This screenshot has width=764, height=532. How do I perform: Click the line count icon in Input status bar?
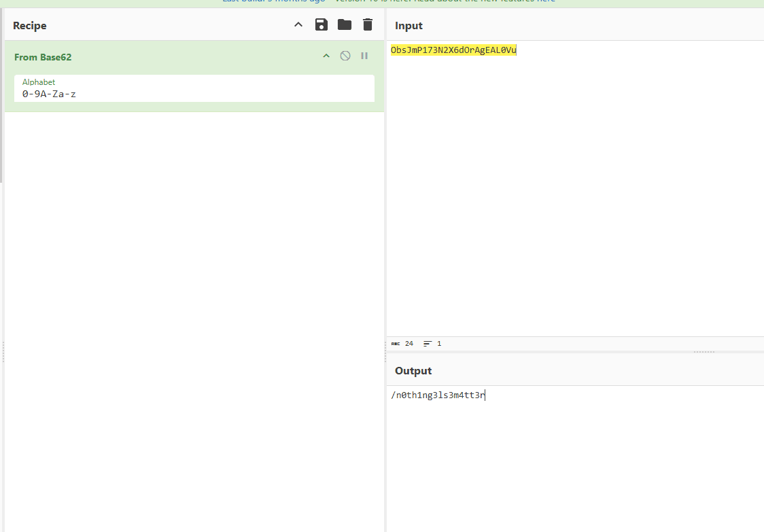[x=428, y=344]
